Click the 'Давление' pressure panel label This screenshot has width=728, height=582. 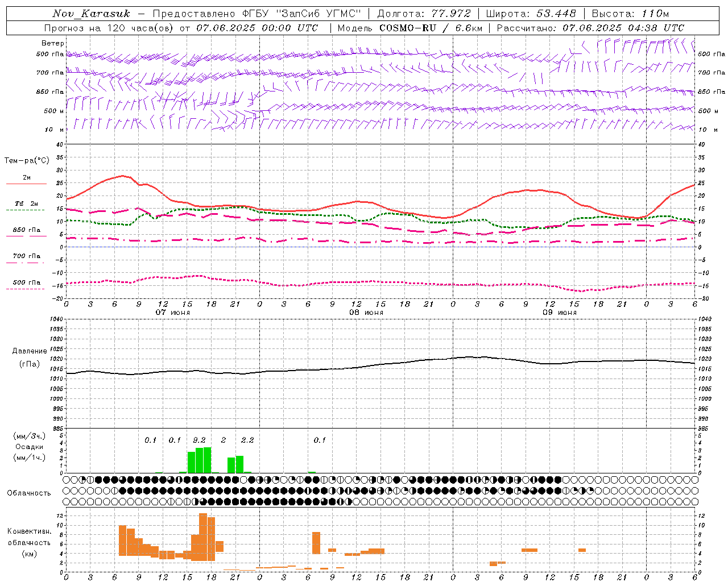click(x=30, y=351)
